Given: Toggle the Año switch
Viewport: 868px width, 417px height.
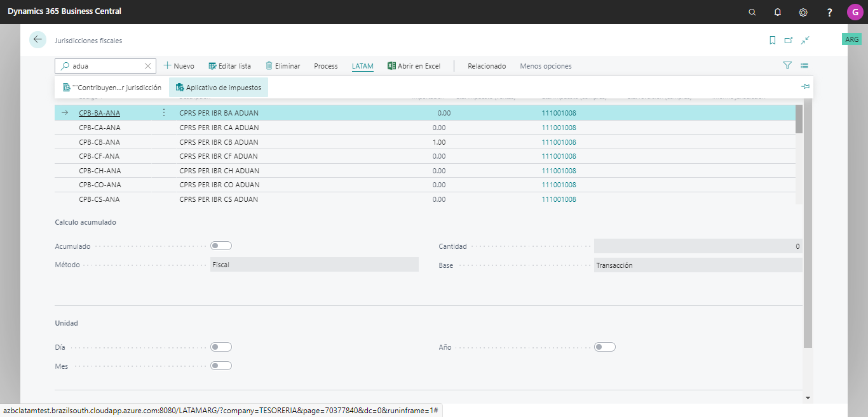Looking at the screenshot, I should point(605,347).
